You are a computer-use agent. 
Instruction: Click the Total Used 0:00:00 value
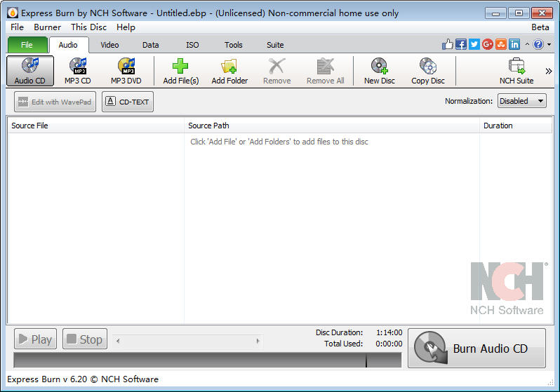[389, 344]
